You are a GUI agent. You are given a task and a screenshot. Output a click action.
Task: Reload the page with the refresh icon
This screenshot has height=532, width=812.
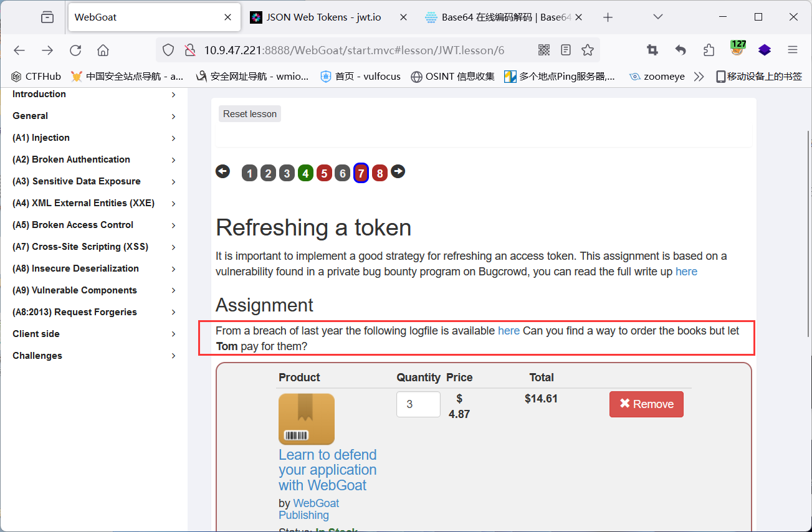point(75,50)
